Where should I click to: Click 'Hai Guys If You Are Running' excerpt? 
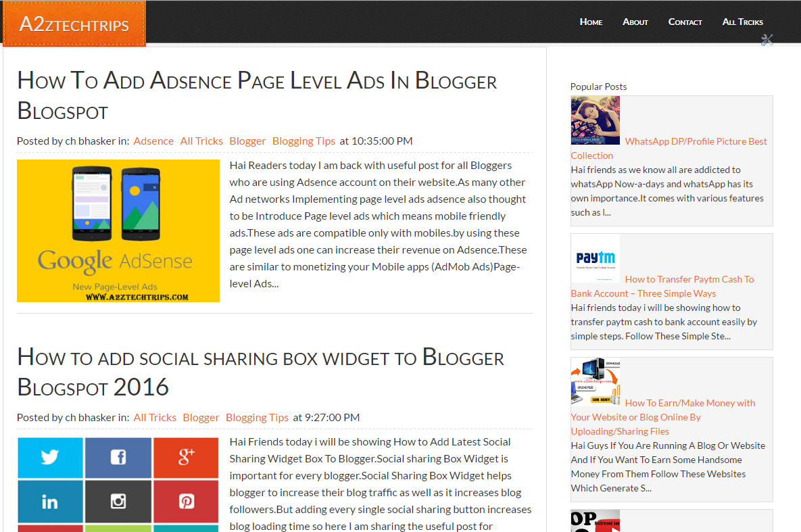669,466
